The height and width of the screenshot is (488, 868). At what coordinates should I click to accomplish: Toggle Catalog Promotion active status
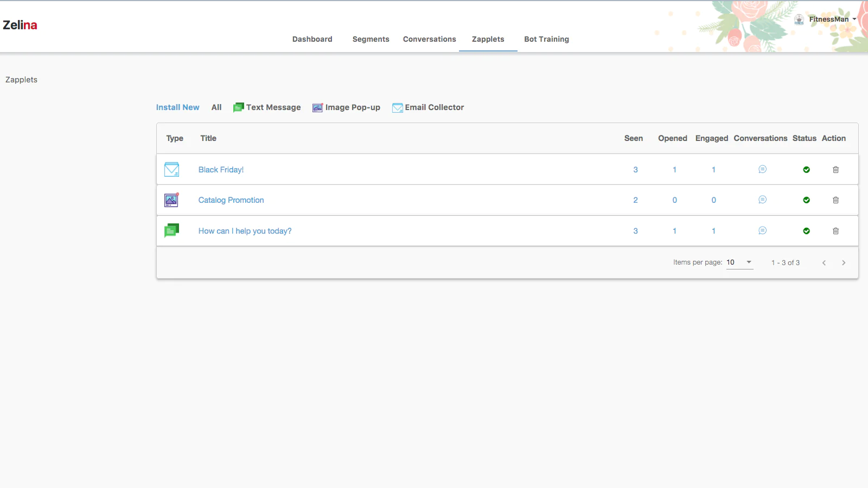point(806,200)
